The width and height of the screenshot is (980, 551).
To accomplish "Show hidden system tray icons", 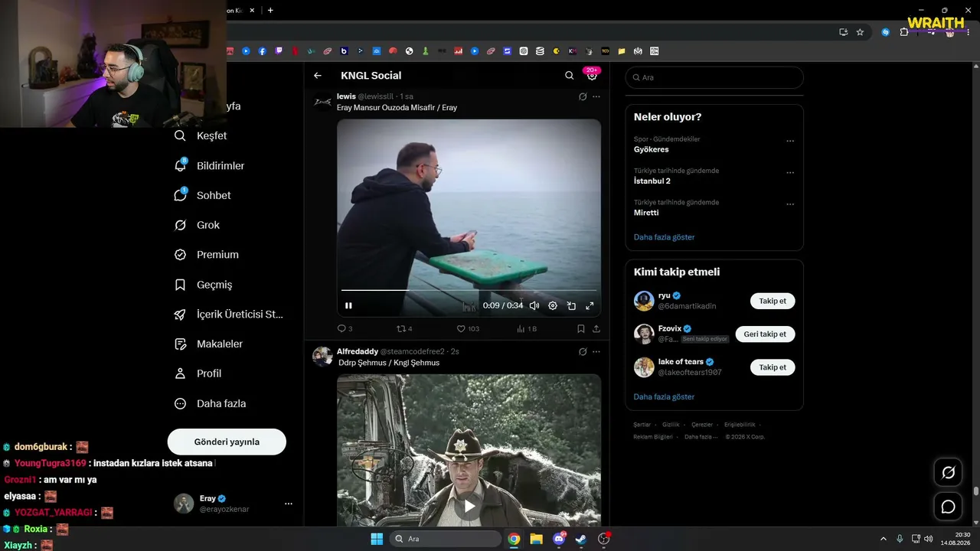I will (883, 539).
